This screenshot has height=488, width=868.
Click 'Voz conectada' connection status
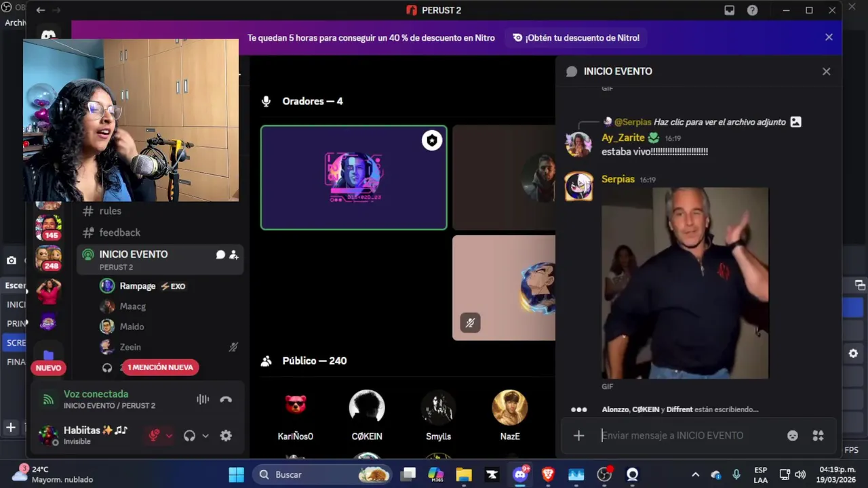tap(96, 394)
